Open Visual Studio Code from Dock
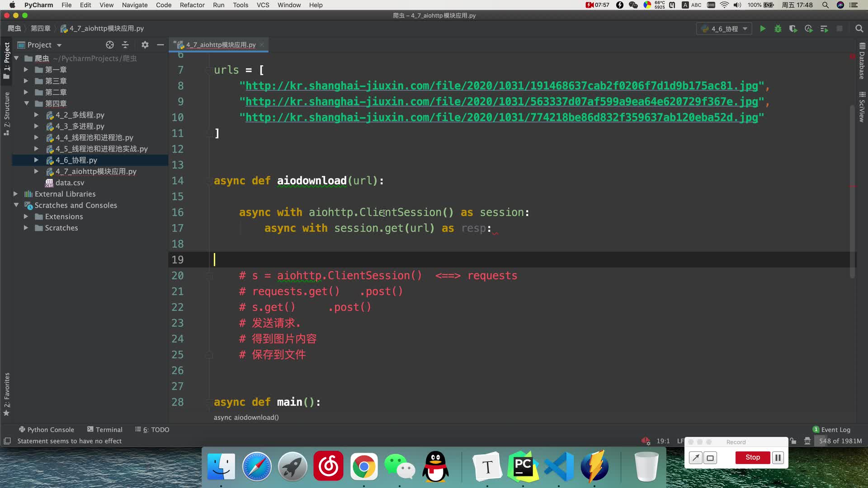The height and width of the screenshot is (488, 868). 559,466
